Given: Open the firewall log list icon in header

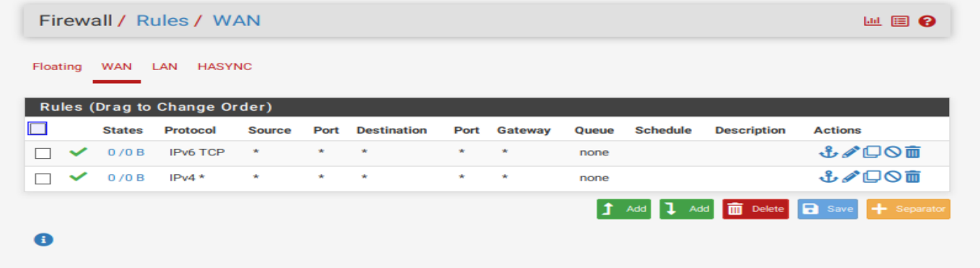Looking at the screenshot, I should point(900,21).
